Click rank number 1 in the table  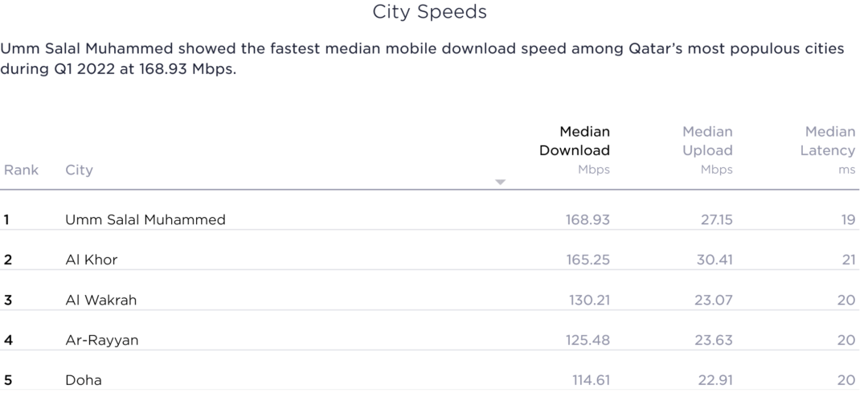6,219
